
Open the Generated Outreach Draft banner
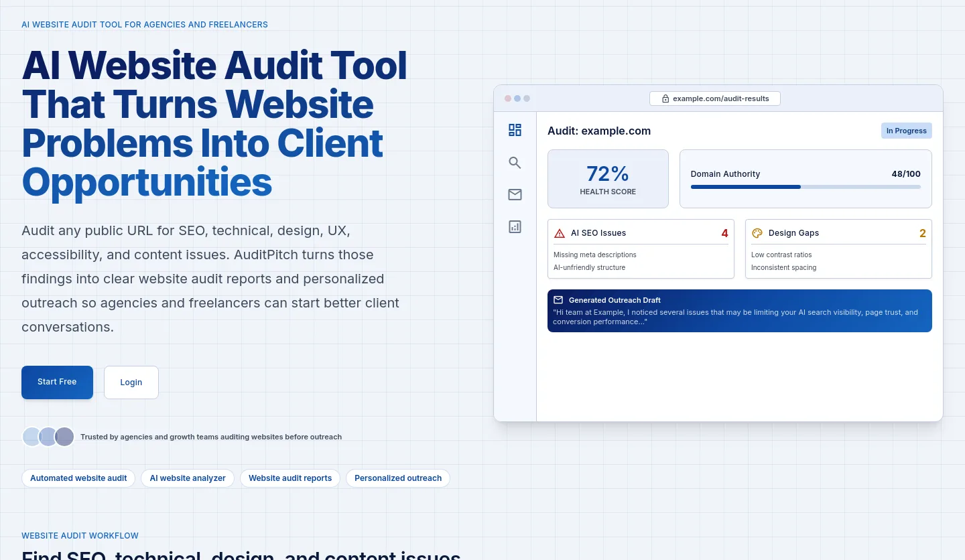740,311
